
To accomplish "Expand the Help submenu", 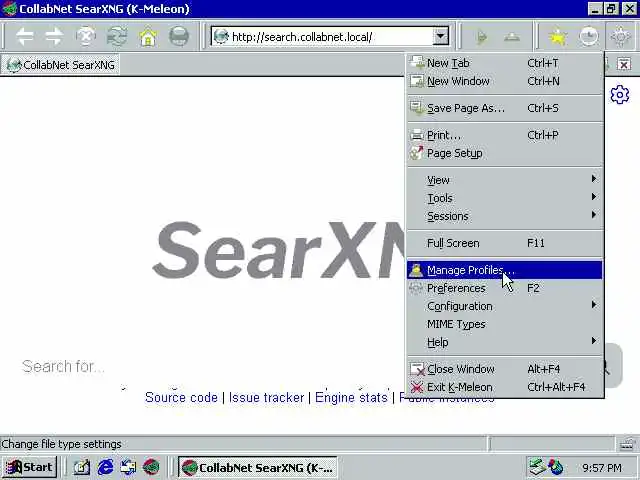I will (x=505, y=342).
